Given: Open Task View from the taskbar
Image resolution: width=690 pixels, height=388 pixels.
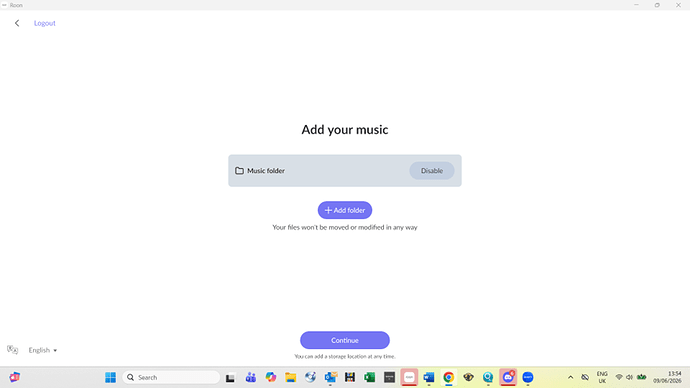Looking at the screenshot, I should pyautogui.click(x=230, y=377).
